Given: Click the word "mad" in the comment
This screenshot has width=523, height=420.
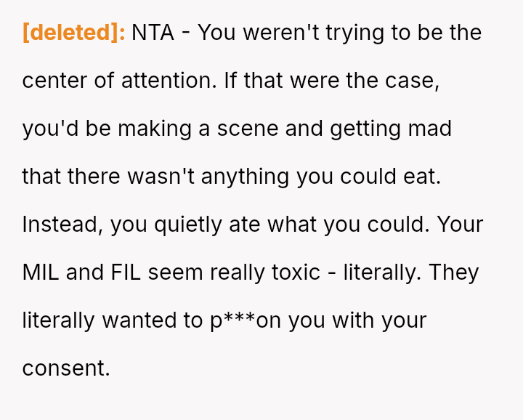Looking at the screenshot, I should point(429,129).
